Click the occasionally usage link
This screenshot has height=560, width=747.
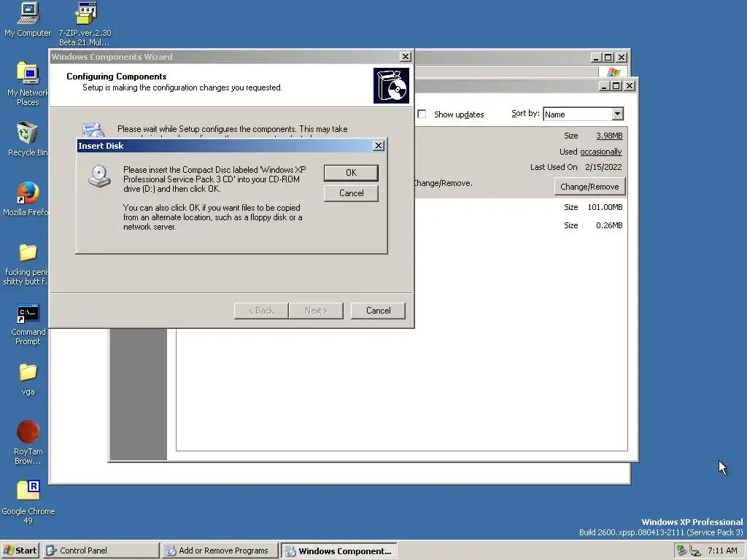point(601,152)
